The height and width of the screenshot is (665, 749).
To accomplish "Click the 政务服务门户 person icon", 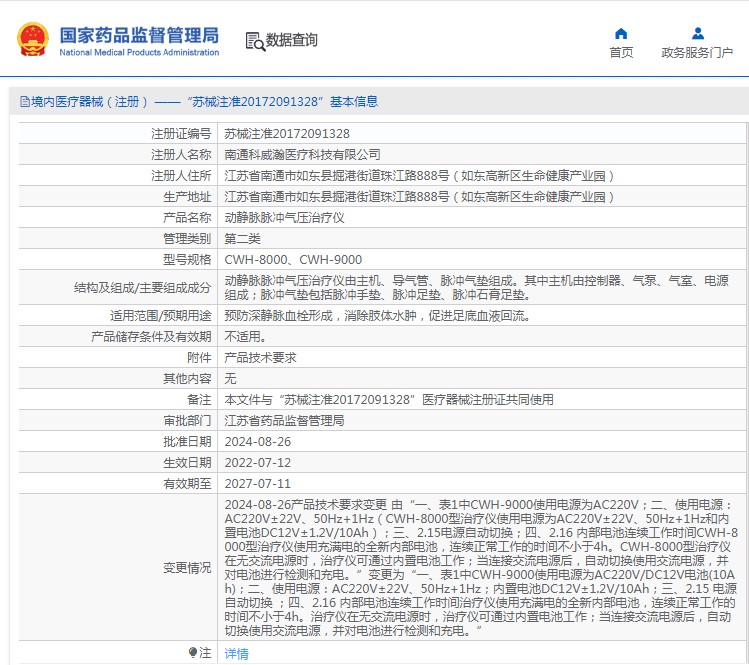I will (697, 33).
